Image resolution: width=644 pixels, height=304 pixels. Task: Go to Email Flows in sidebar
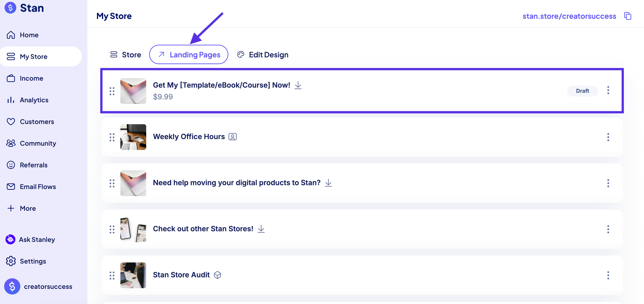[x=38, y=187]
